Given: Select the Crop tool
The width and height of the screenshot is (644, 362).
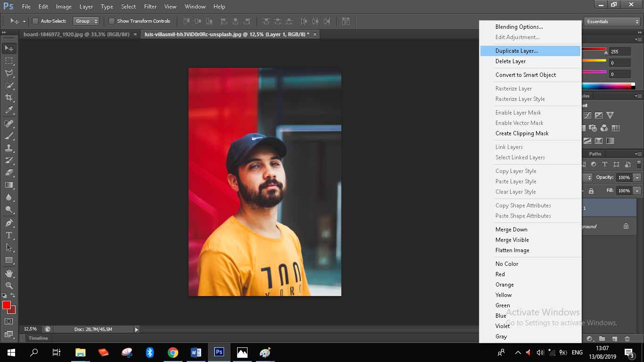Looking at the screenshot, I should pos(9,98).
